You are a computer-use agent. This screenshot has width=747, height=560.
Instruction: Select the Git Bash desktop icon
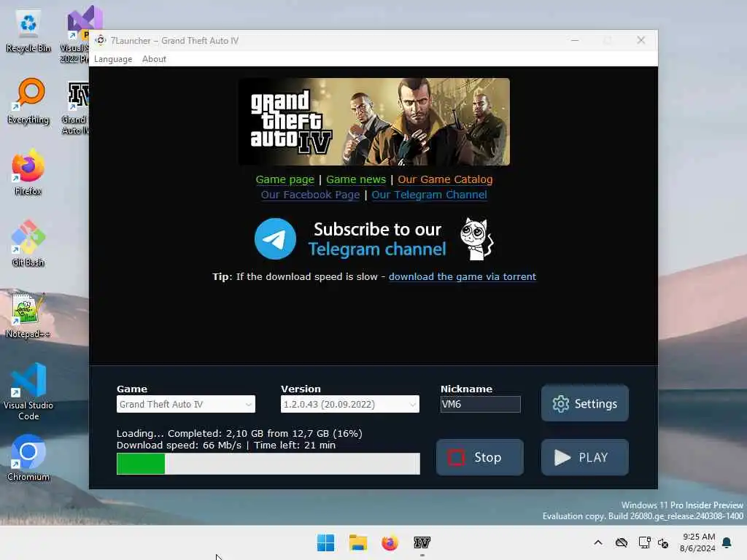(28, 244)
